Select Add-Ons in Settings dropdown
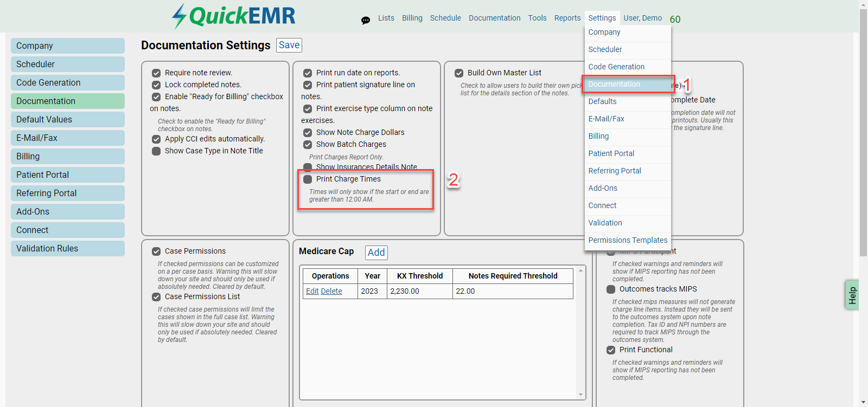868x407 pixels. point(628,189)
